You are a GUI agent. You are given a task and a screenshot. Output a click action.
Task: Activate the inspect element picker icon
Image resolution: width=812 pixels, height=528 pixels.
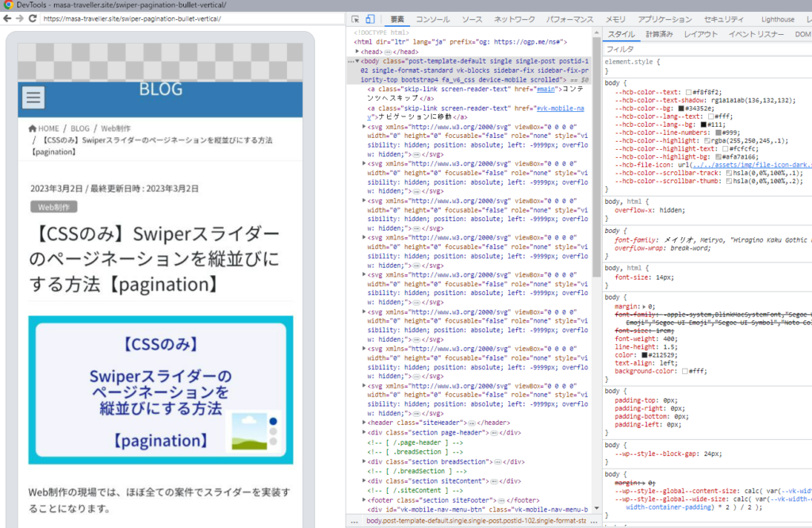pos(355,19)
